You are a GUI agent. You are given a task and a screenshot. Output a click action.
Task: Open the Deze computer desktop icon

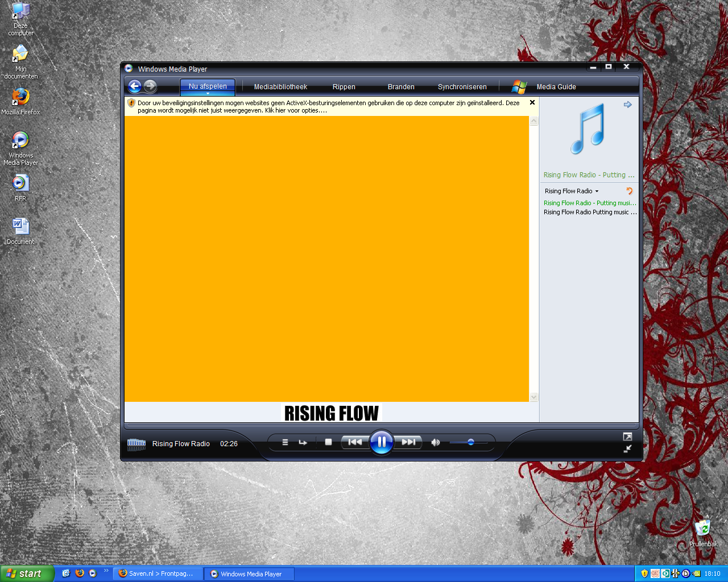(x=20, y=19)
